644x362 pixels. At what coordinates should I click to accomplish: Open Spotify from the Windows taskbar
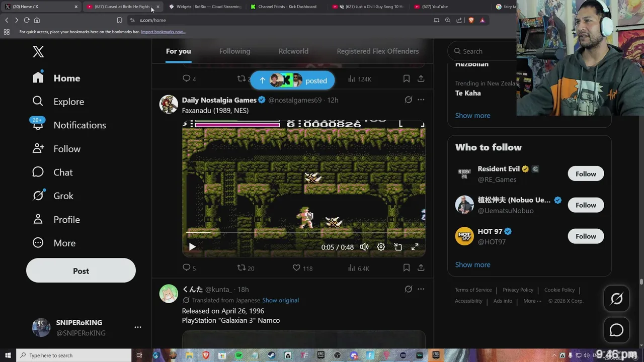coord(239,355)
